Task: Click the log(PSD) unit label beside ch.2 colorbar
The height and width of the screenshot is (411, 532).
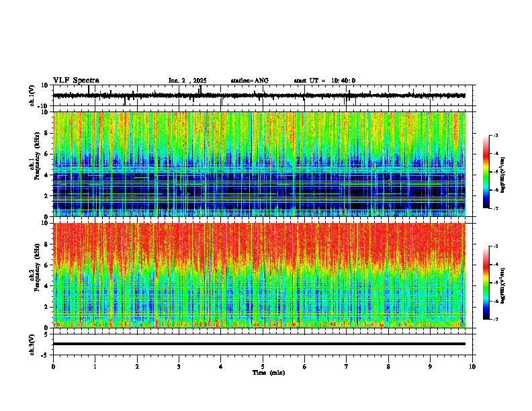Action: [503, 285]
